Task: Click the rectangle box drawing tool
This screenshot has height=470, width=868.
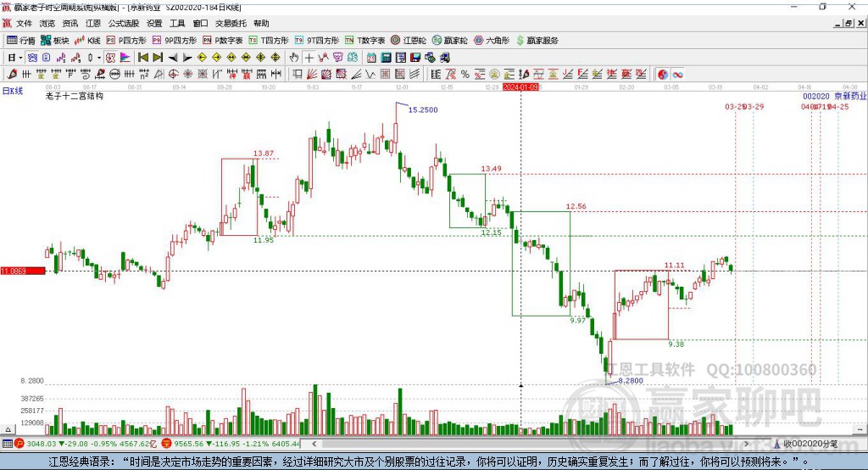Action: (x=298, y=75)
